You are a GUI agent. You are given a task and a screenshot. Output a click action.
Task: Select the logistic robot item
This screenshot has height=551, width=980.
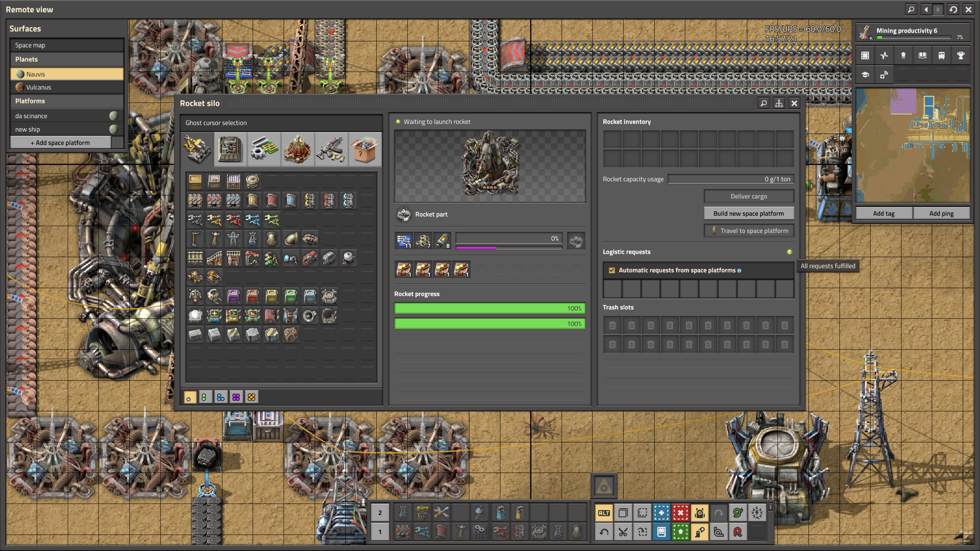(195, 296)
